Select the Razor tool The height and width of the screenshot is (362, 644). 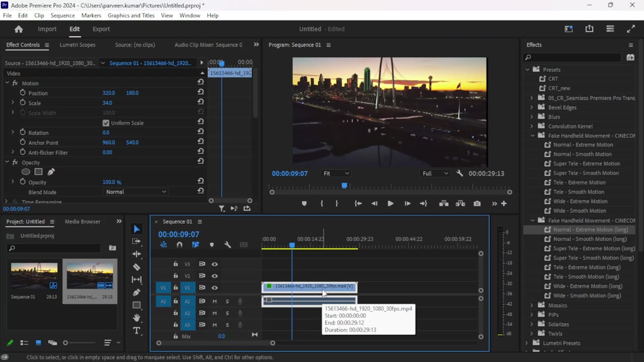tap(136, 267)
